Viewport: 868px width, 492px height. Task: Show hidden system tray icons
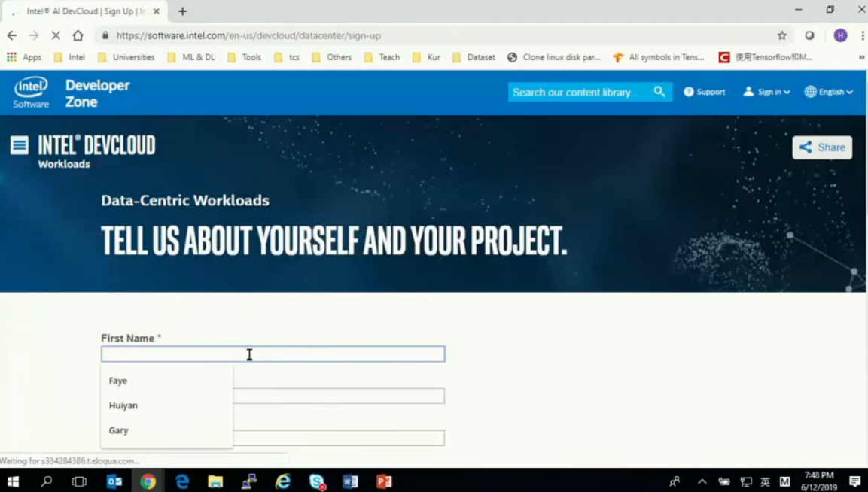(702, 481)
